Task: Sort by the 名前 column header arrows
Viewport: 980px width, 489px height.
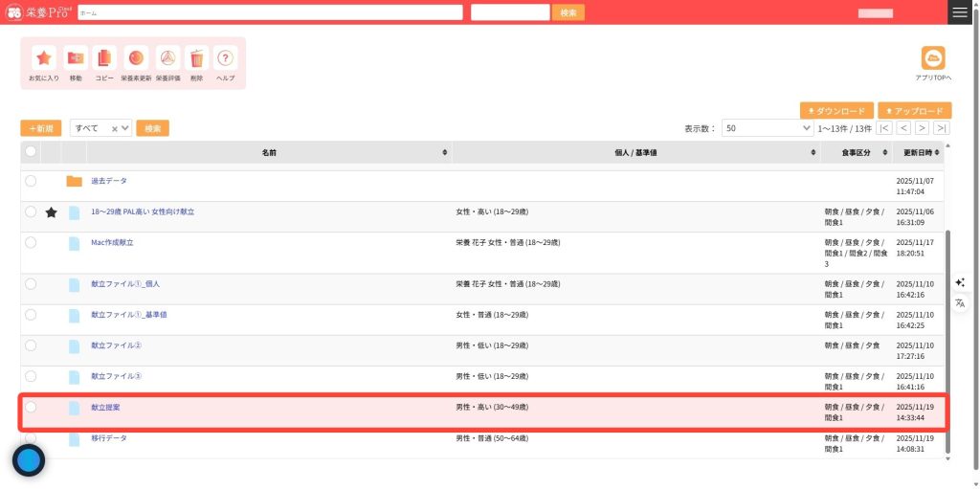Action: tap(444, 152)
